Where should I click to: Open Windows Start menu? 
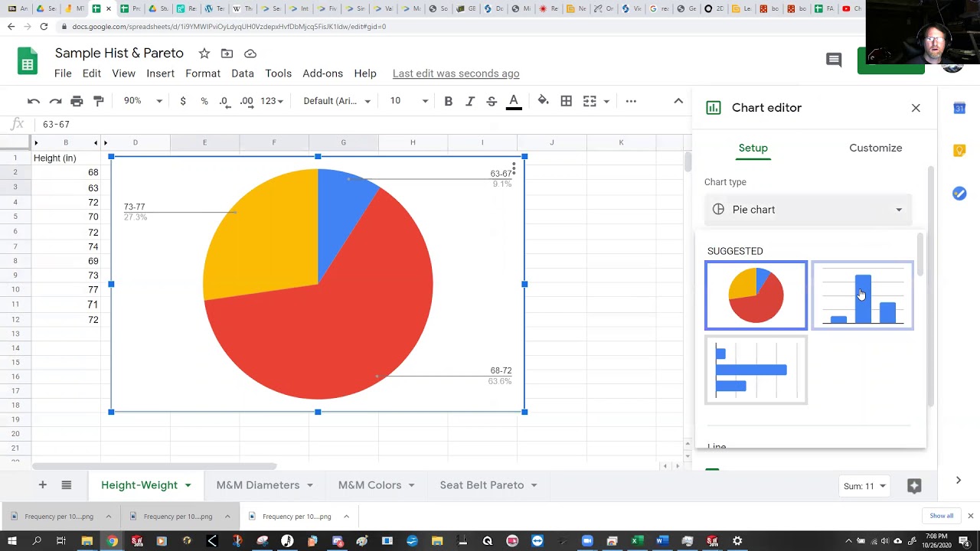click(x=11, y=541)
